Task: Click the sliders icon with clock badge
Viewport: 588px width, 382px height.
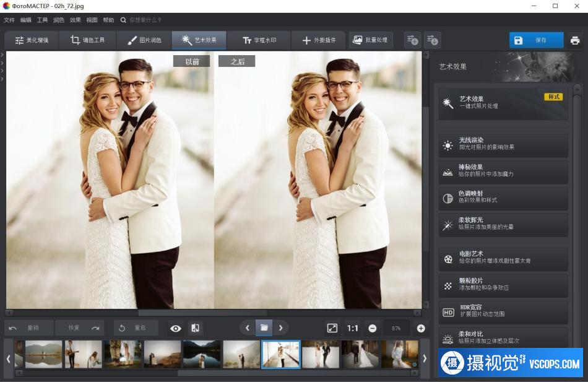Action: click(433, 40)
